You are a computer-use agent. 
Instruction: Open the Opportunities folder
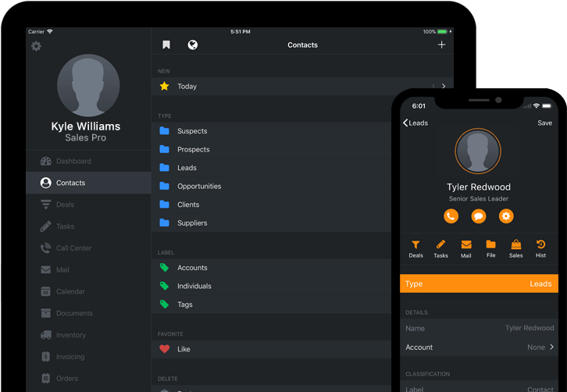coord(199,186)
